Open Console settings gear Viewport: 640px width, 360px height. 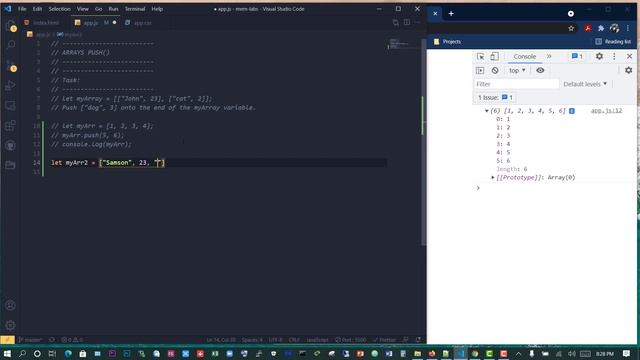pyautogui.click(x=629, y=70)
